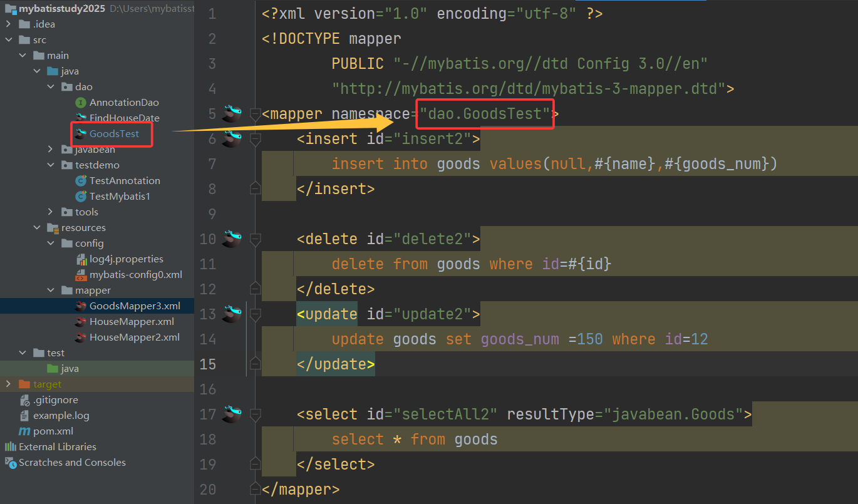Select FindHouseDate in project tree
This screenshot has width=858, height=504.
(125, 118)
